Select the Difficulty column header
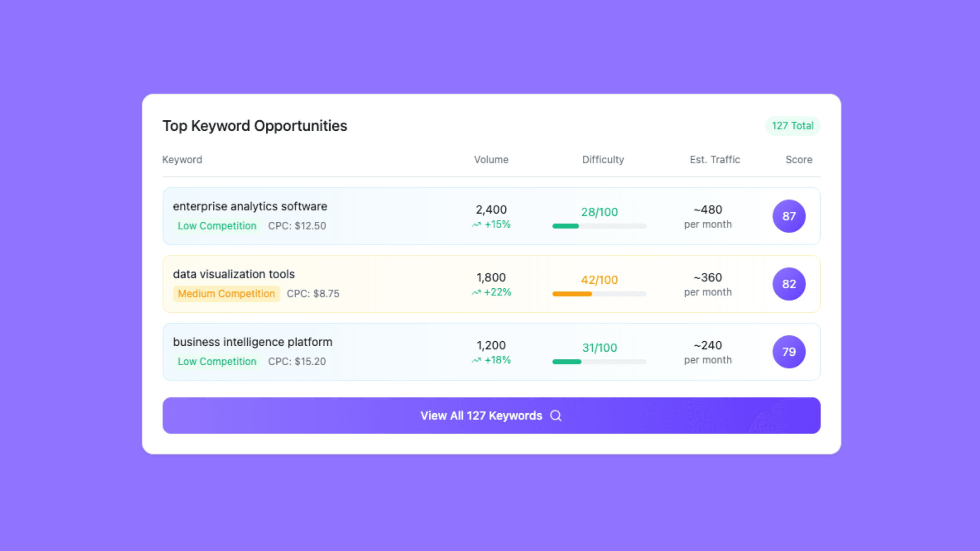Screen dimensions: 980x551 (x=603, y=160)
